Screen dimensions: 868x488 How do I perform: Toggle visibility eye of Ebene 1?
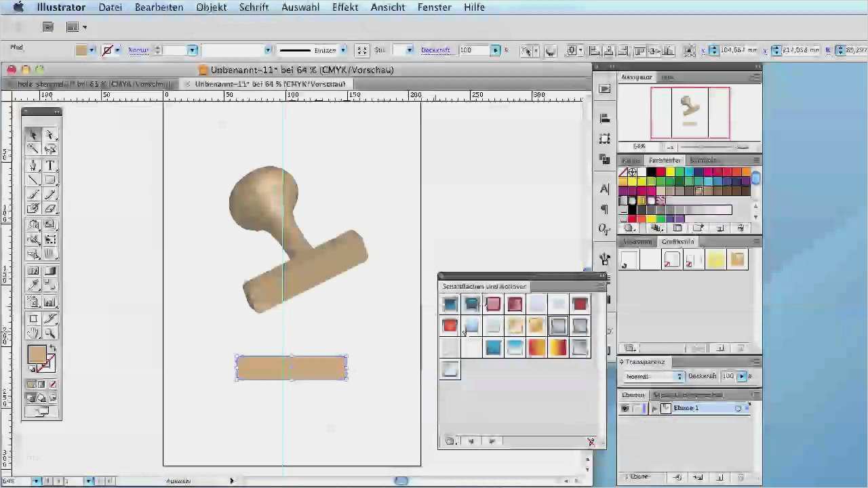tap(625, 408)
